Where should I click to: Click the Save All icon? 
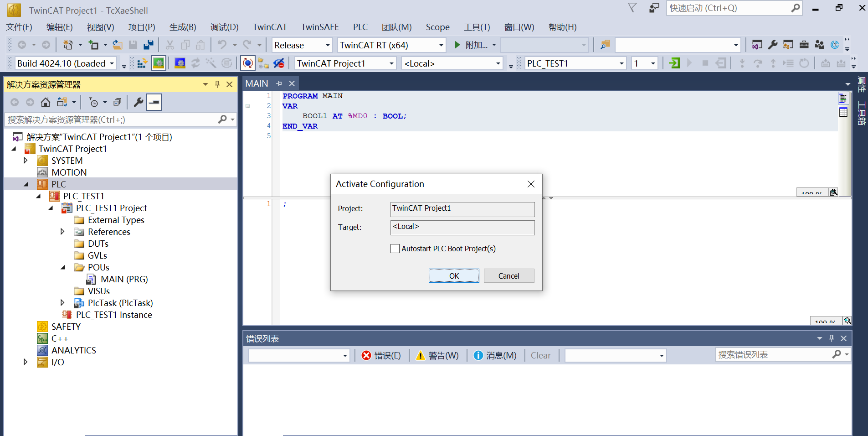pyautogui.click(x=148, y=45)
